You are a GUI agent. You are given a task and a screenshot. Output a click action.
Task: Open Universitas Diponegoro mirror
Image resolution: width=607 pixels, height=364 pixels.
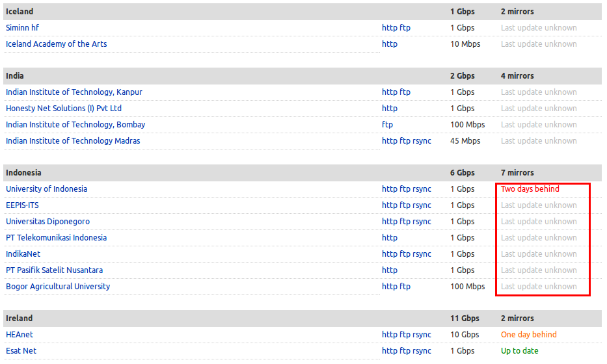tap(47, 222)
